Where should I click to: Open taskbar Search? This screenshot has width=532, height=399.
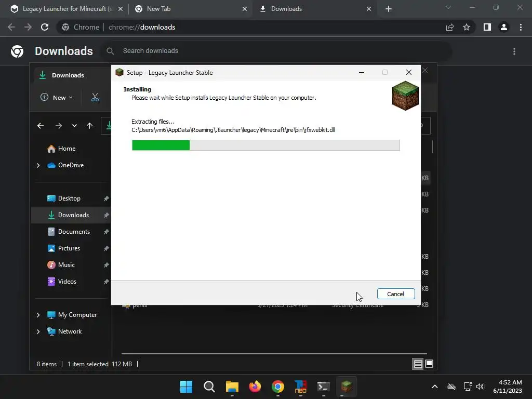[209, 387]
